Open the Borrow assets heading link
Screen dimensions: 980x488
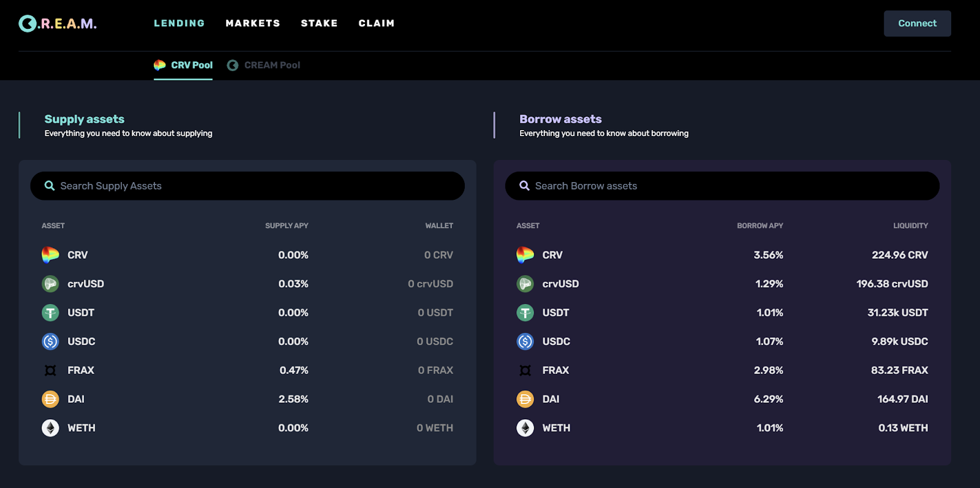pos(560,119)
